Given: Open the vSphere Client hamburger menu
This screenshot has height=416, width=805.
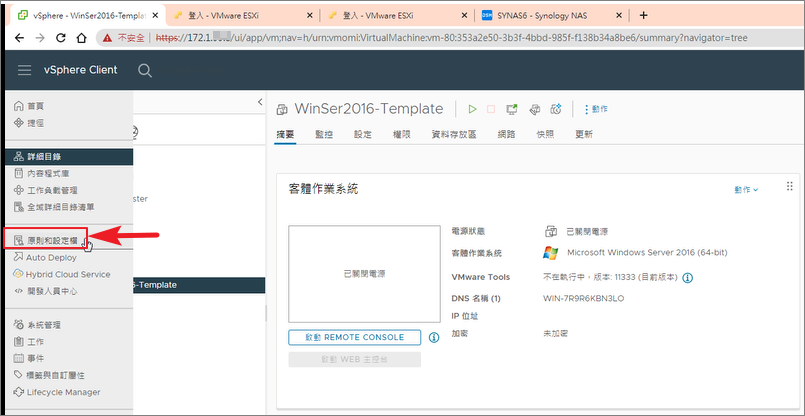Looking at the screenshot, I should 25,70.
